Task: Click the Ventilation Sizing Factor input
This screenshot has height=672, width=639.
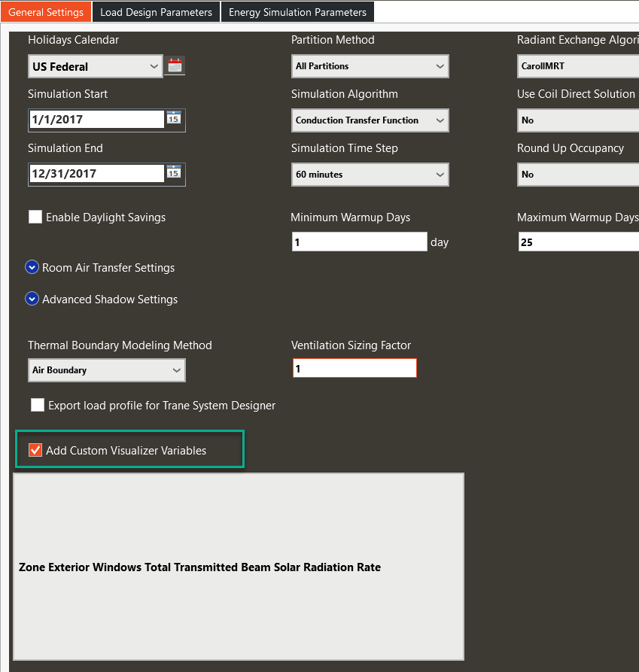Action: tap(354, 367)
